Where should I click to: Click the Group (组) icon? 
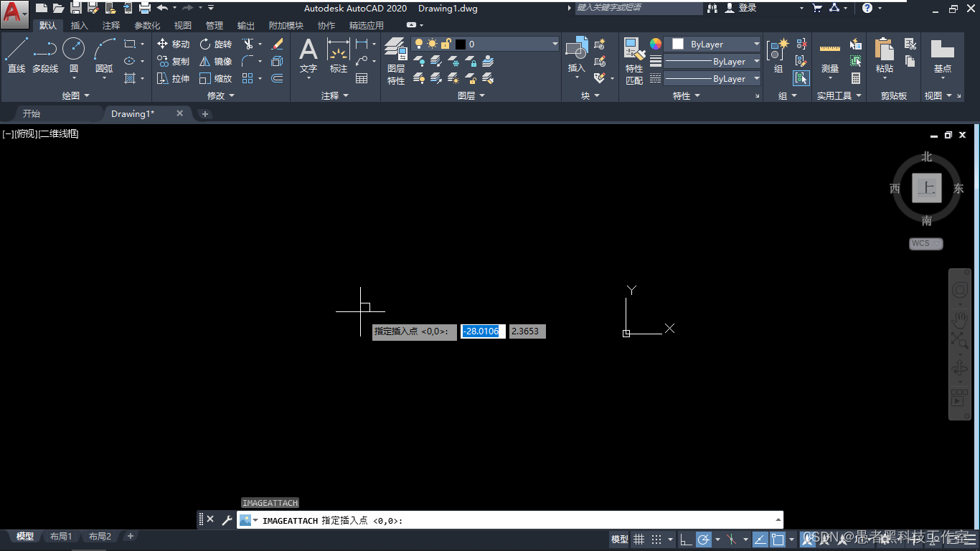778,55
